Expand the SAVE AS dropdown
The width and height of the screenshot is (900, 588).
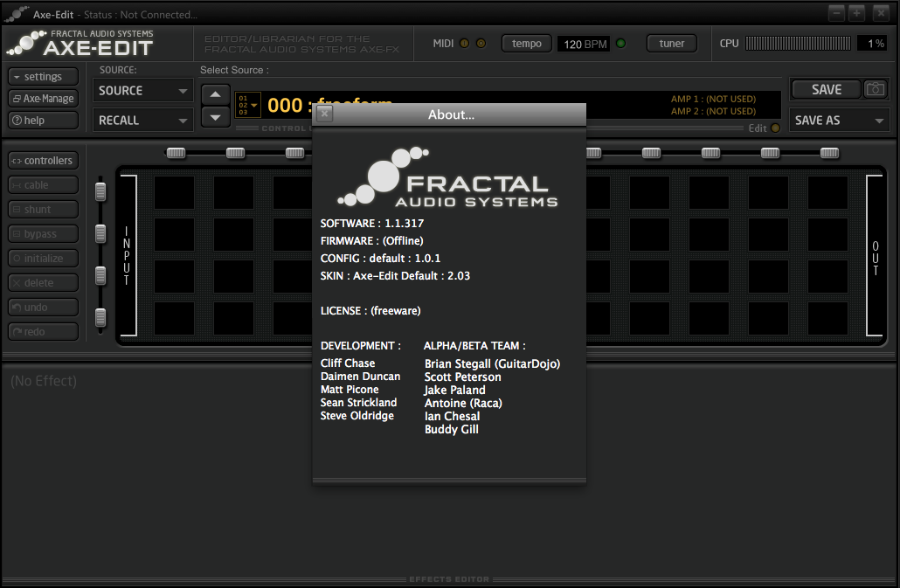(839, 121)
